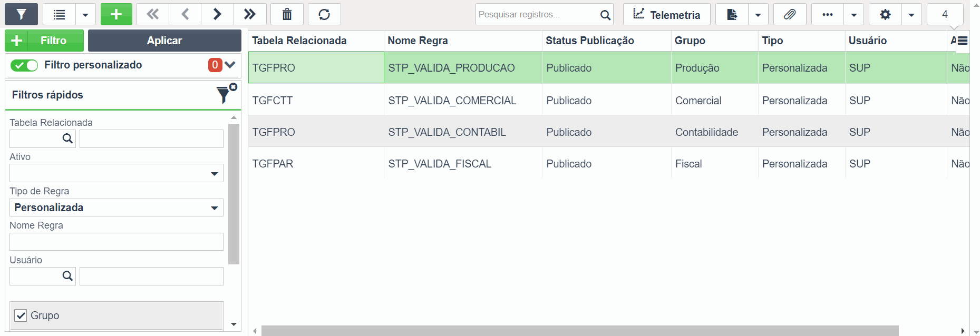Click the Aplicar button
Viewport: 980px width, 336px height.
click(164, 41)
